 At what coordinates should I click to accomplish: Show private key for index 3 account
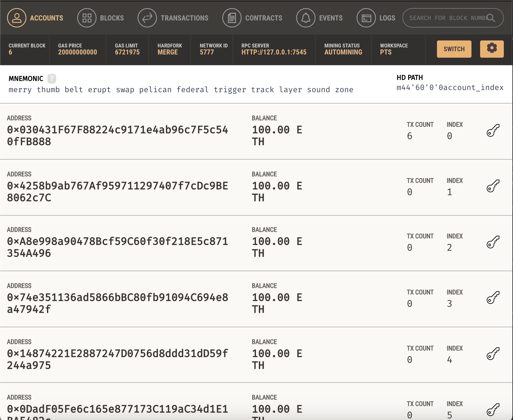pos(493,298)
